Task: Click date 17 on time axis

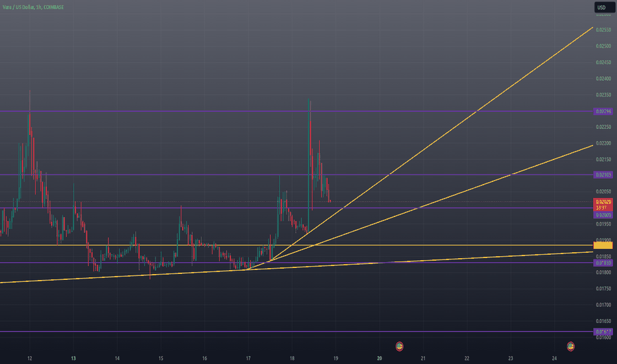Action: pyautogui.click(x=248, y=358)
